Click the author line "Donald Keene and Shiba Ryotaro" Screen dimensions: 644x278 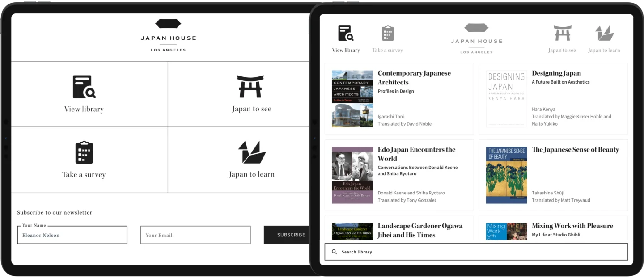[x=411, y=193]
